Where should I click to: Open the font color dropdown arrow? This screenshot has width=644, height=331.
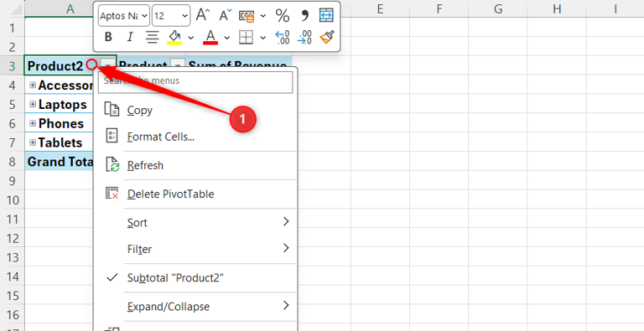tap(226, 38)
